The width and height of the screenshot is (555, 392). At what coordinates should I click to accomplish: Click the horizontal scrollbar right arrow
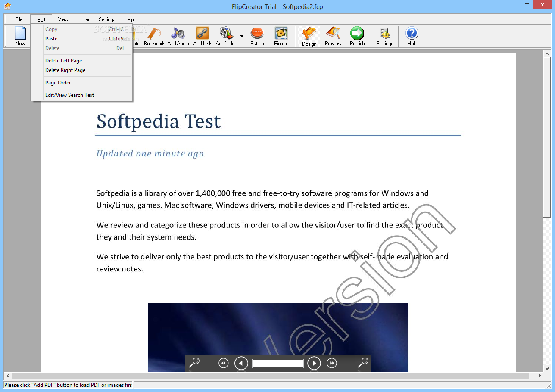tap(540, 376)
